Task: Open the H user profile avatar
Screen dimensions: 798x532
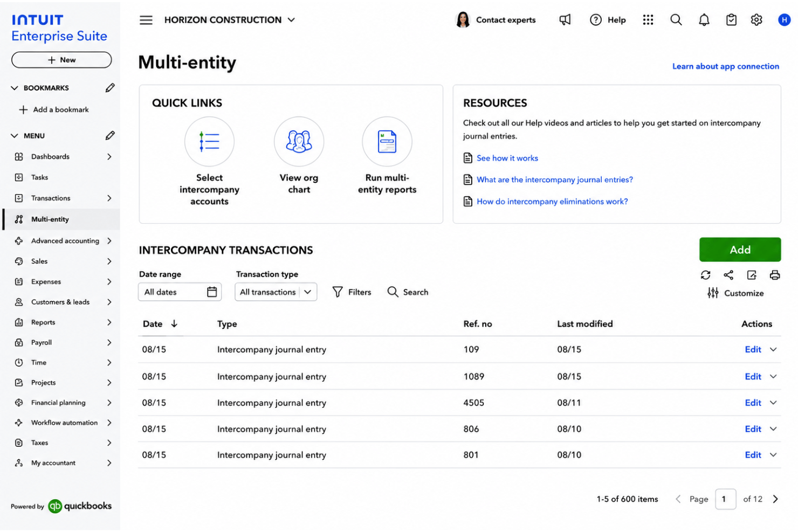Action: click(x=784, y=20)
